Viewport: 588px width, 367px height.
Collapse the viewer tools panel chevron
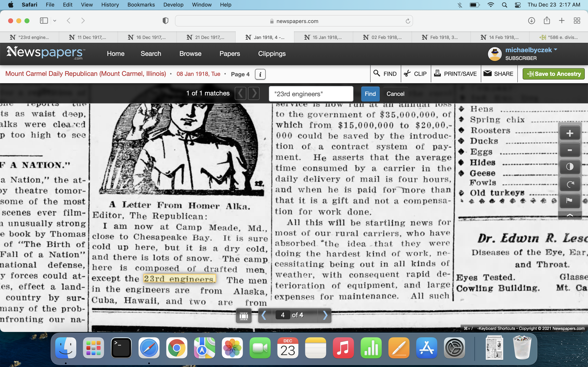pos(570,215)
